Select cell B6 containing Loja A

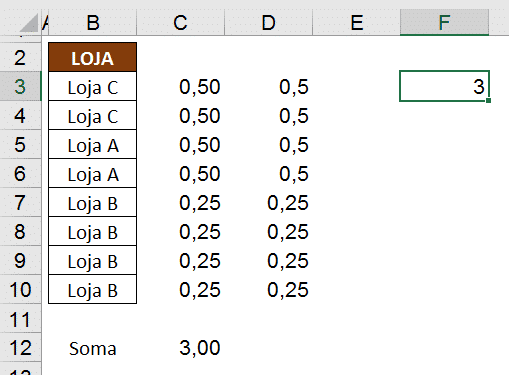coord(92,173)
